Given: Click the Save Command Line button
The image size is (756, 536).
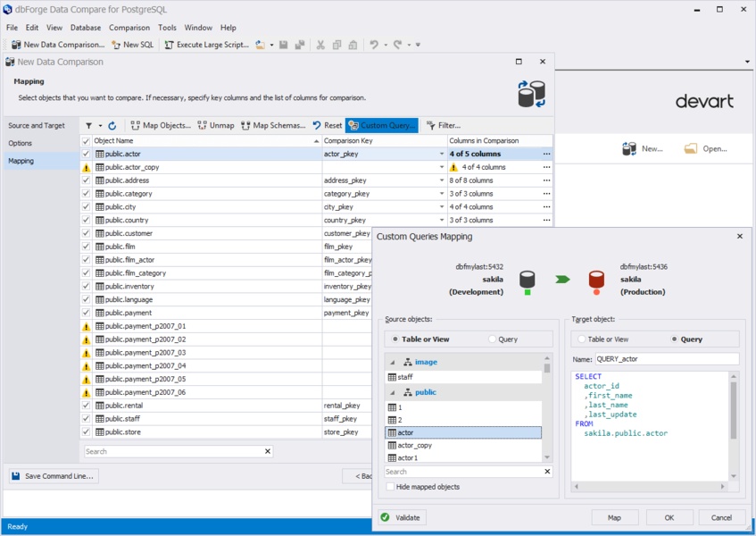Looking at the screenshot, I should coord(54,476).
